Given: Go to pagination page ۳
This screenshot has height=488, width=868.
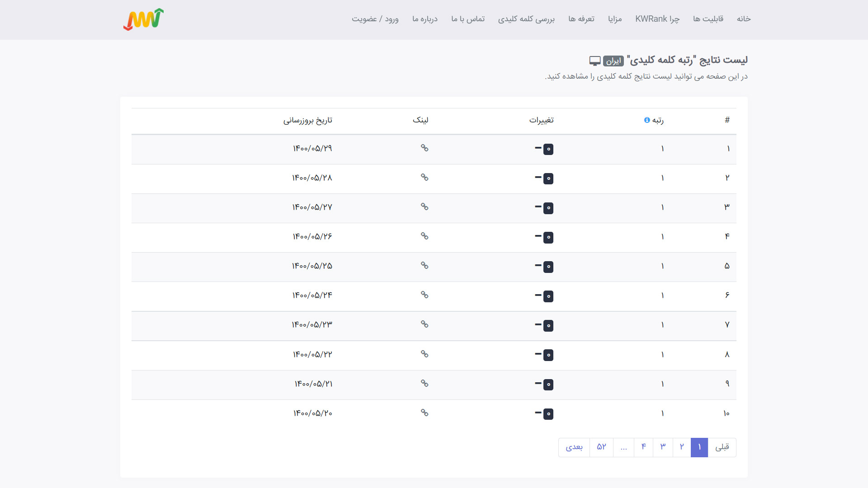Looking at the screenshot, I should pos(663,447).
